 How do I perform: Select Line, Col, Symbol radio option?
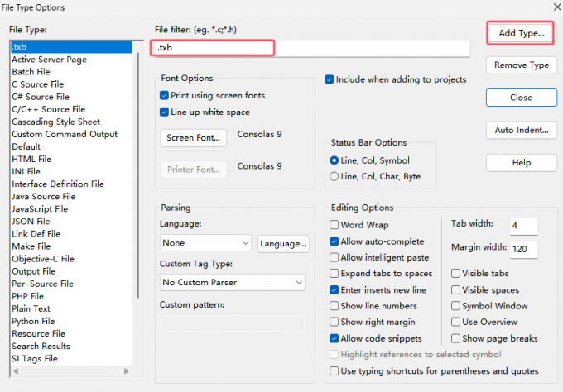coord(334,160)
